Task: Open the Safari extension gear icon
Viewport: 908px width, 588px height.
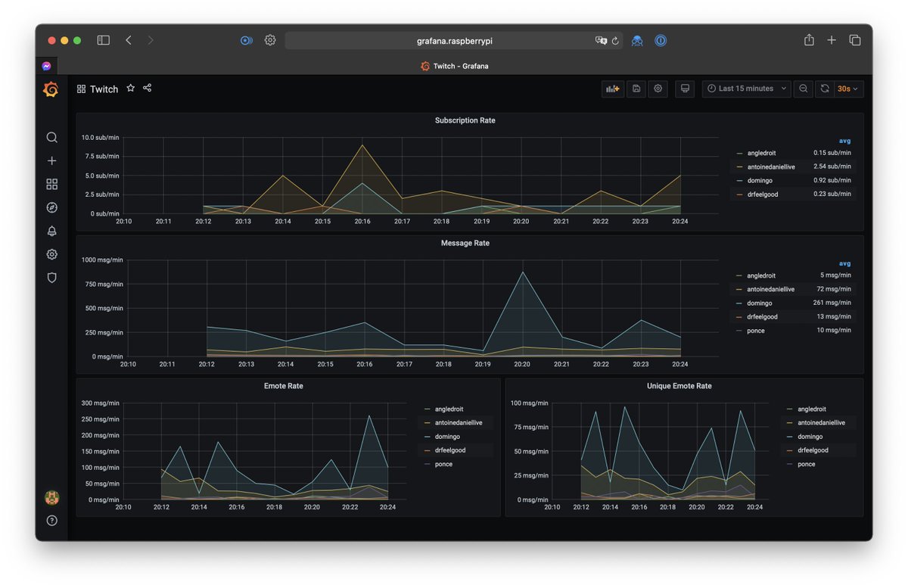Action: coord(270,40)
